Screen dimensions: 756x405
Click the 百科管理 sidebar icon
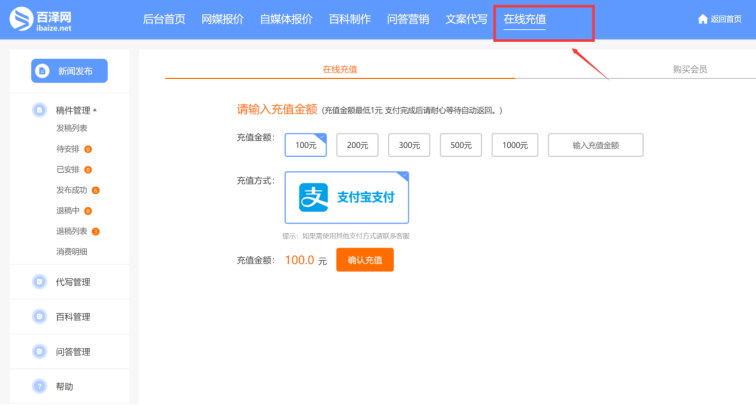click(39, 317)
